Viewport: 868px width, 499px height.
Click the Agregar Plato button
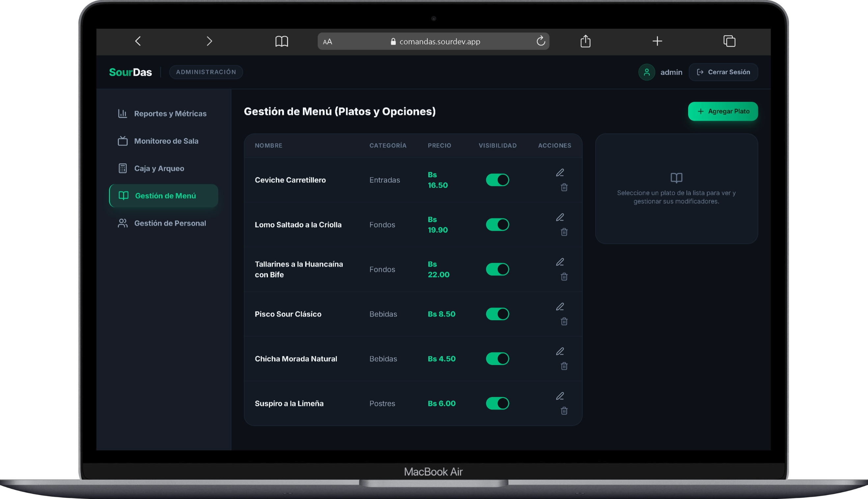pos(722,111)
